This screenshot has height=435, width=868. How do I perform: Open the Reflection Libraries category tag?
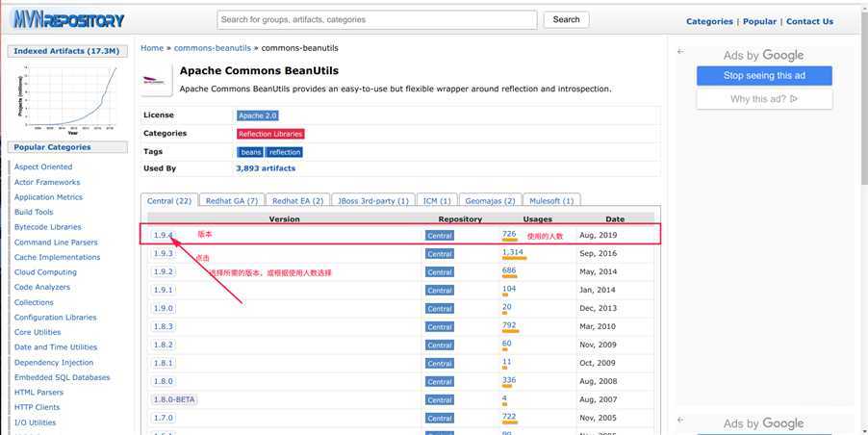coord(270,134)
